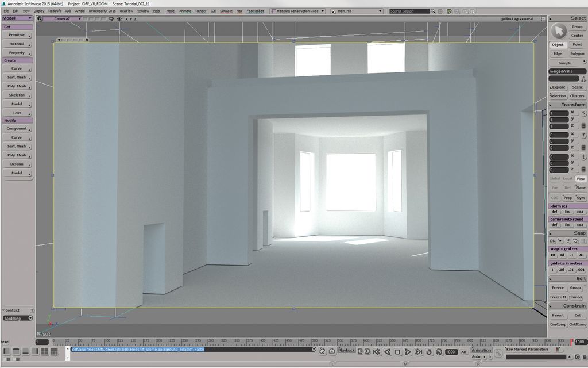Click the eye display options icon
The width and height of the screenshot is (588, 368).
[x=119, y=19]
